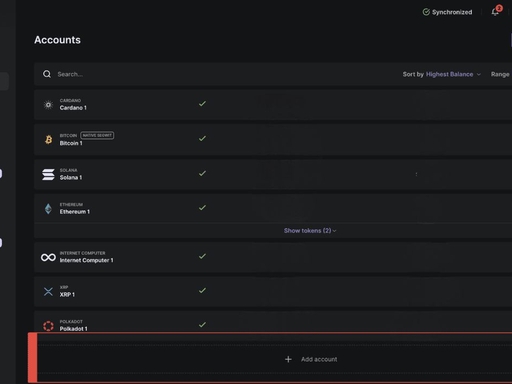Click the Ethereum 1 sync checkmark
Screen dimensions: 512x384
click(x=202, y=208)
